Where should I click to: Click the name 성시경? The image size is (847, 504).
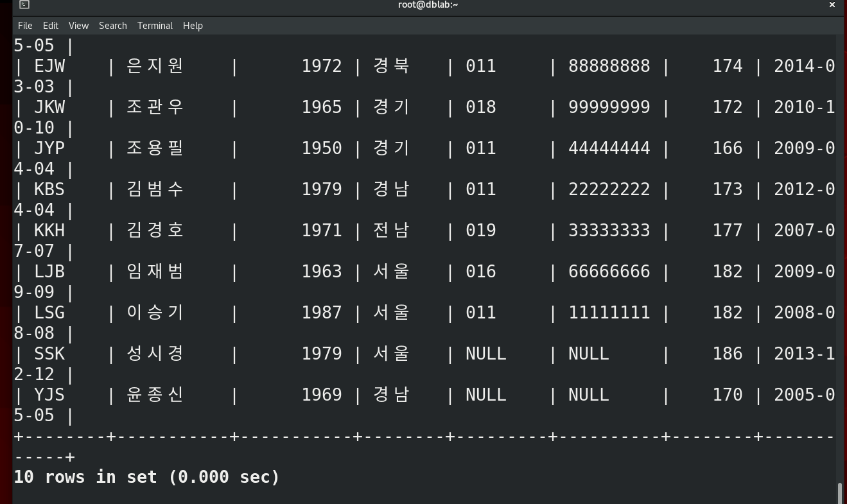tap(155, 354)
